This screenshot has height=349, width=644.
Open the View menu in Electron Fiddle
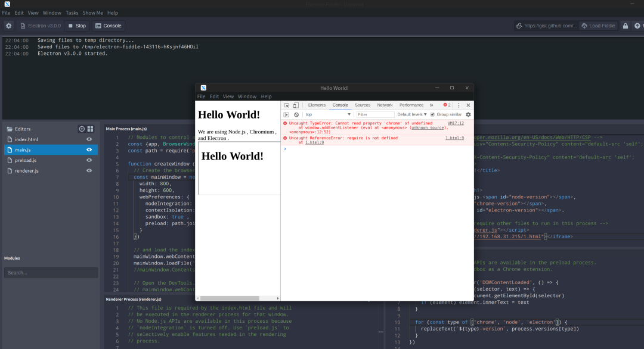coord(33,13)
